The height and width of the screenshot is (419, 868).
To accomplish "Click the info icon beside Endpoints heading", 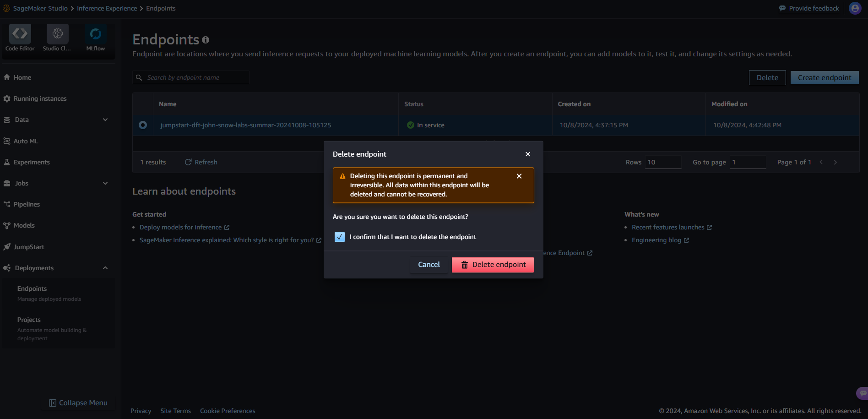I will [x=206, y=40].
